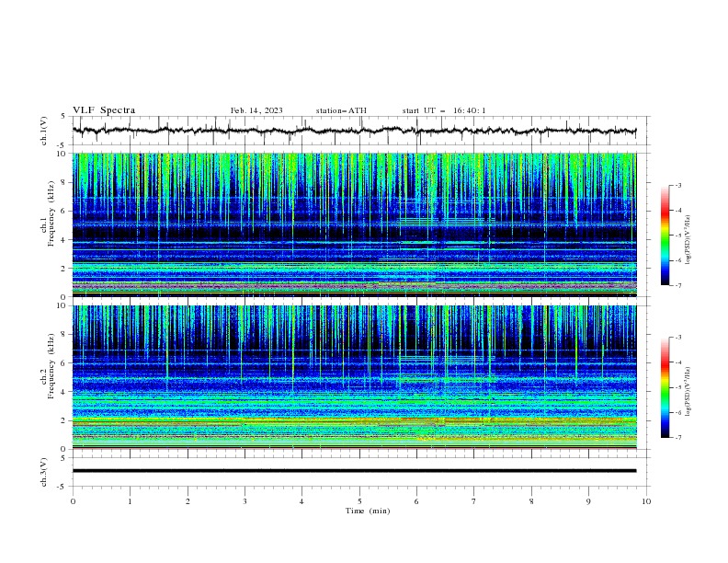The image size is (728, 563).
Task: Click the ch.1 Frequency (kHz) axis label
Action: click(48, 214)
